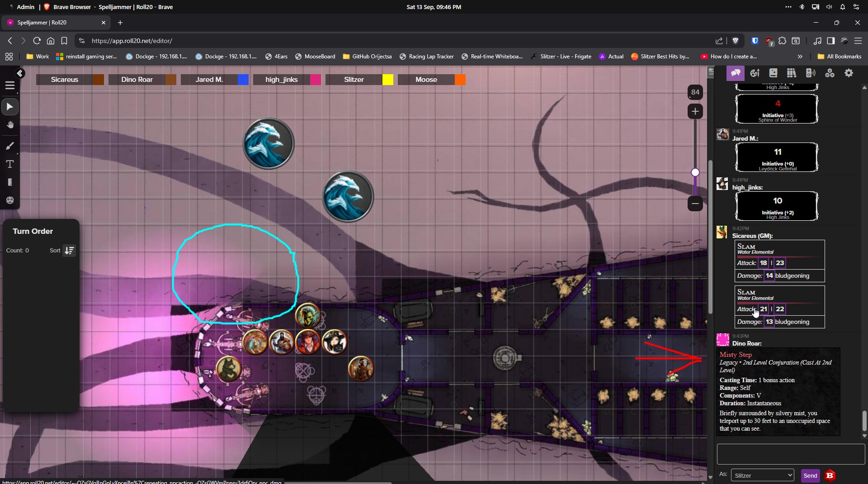The image size is (868, 484).
Task: Open the Journal tab in sidebar
Action: 773,73
